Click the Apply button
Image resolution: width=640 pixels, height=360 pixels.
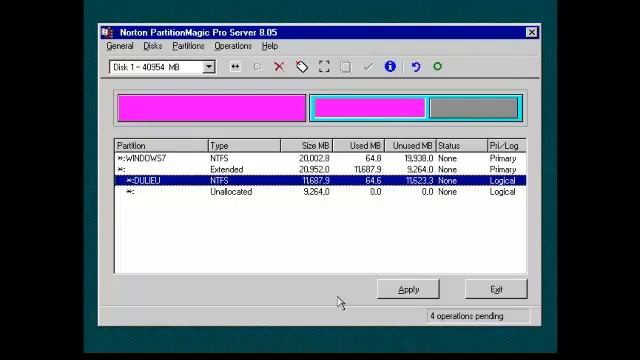click(x=408, y=289)
